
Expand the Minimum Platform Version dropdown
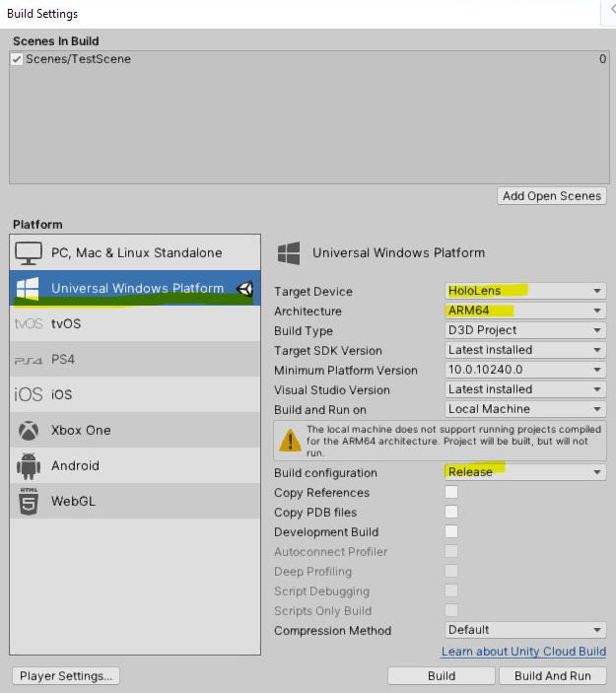coord(525,370)
